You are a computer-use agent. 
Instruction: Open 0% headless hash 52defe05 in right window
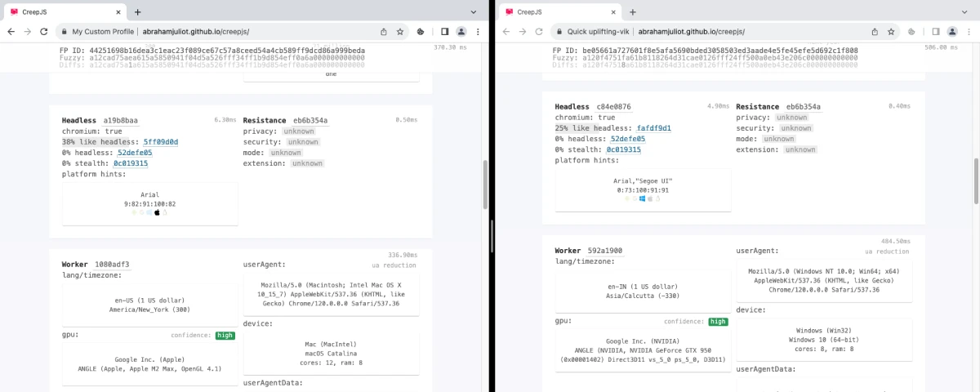(x=628, y=138)
